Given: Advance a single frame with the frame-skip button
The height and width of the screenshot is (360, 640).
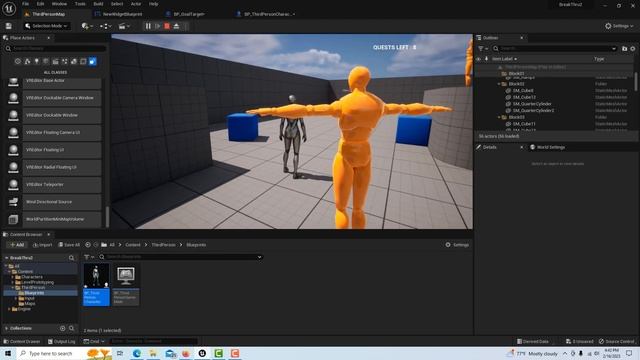Looking at the screenshot, I should tap(158, 26).
